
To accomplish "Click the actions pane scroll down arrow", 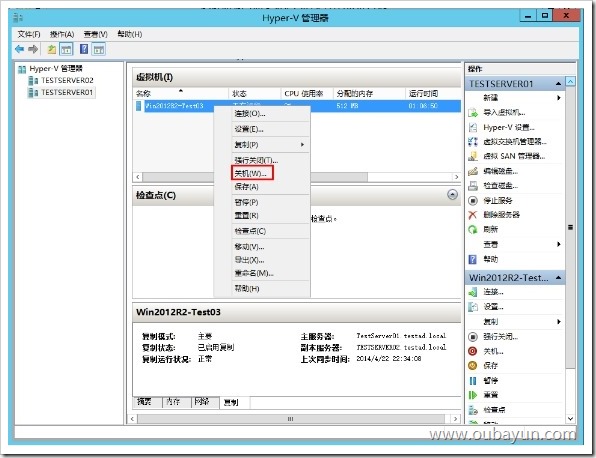I will 570,418.
